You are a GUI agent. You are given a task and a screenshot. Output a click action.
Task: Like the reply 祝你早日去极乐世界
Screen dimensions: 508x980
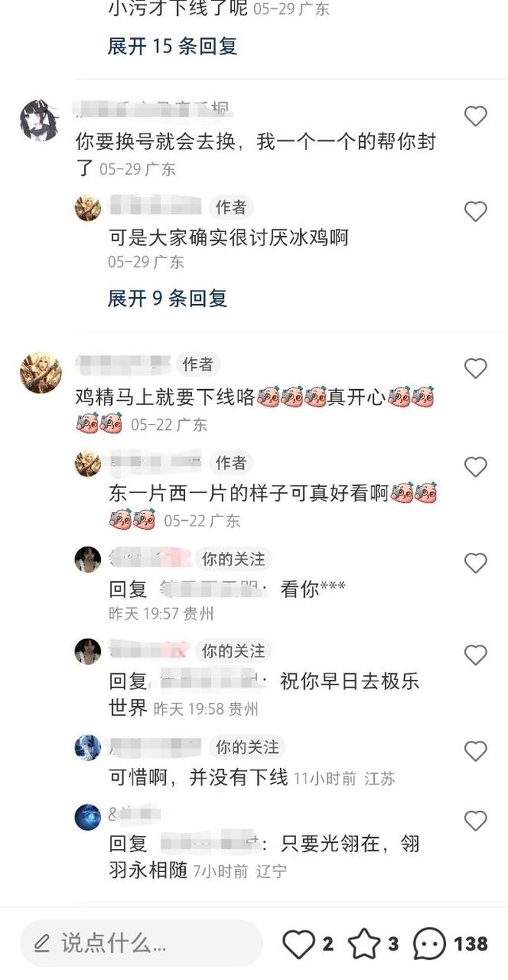[475, 655]
